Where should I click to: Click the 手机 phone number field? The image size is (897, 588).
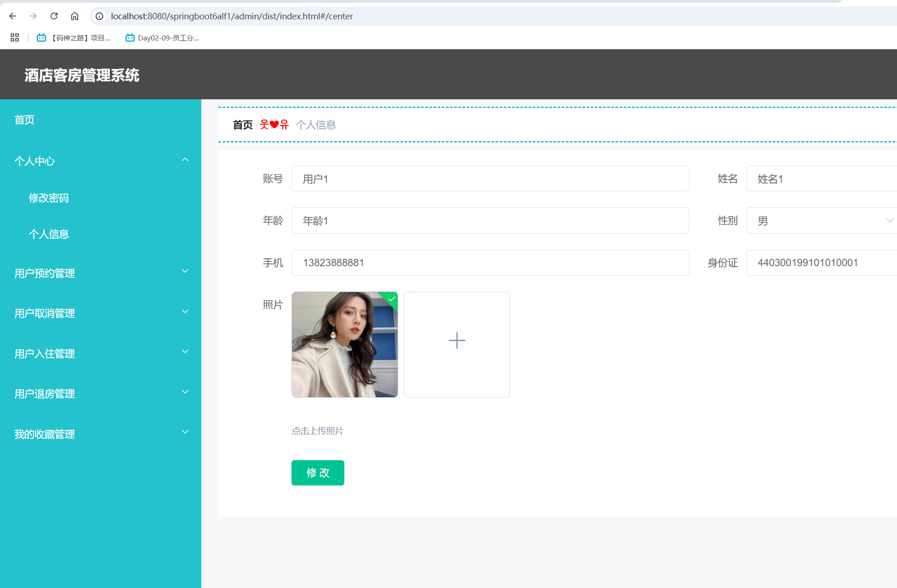490,263
